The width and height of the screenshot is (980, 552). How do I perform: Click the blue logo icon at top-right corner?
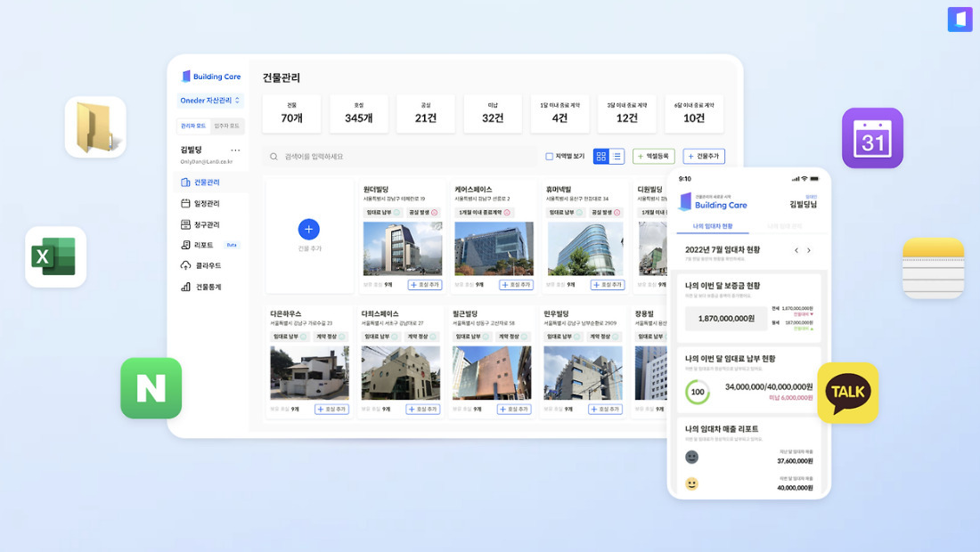[x=960, y=19]
